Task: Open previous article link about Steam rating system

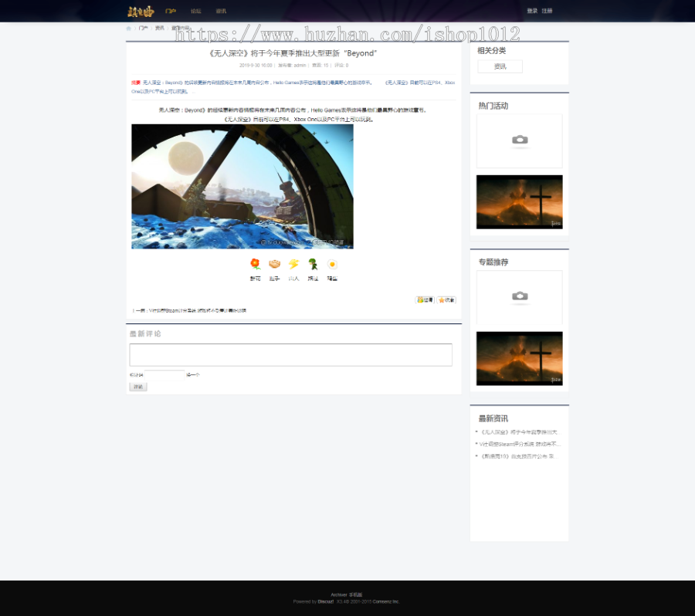Action: pyautogui.click(x=198, y=310)
